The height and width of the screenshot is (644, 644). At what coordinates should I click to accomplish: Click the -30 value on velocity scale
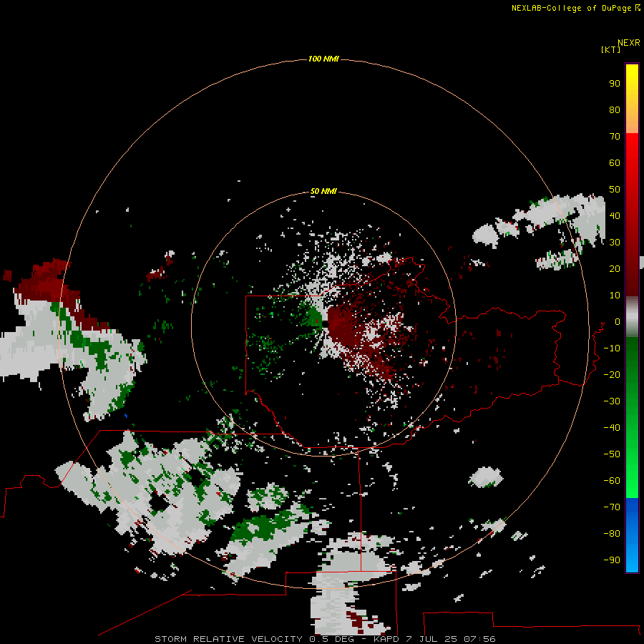point(612,401)
